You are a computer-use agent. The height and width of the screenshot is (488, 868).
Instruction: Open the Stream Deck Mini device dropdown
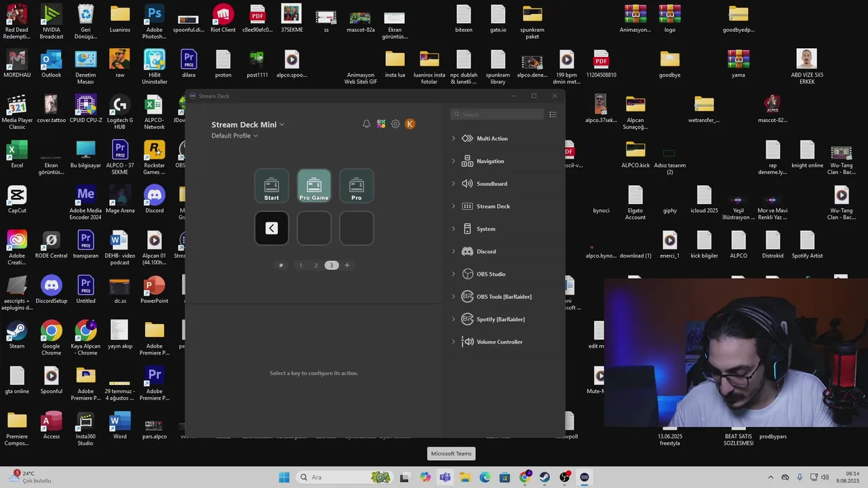pyautogui.click(x=248, y=125)
